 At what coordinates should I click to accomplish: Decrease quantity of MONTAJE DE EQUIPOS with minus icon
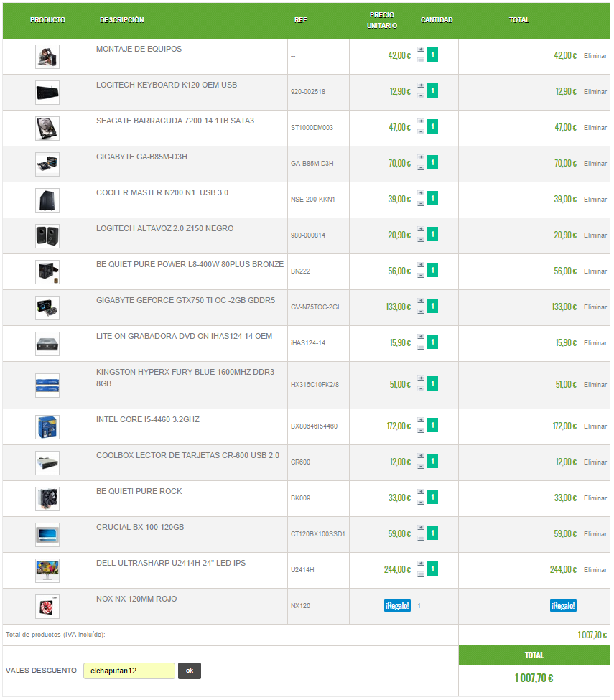(421, 60)
